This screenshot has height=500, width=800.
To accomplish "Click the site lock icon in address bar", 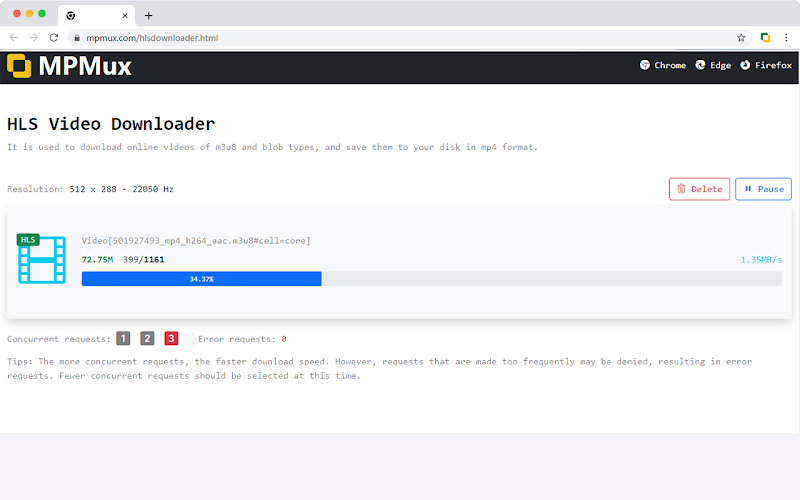I will [77, 38].
